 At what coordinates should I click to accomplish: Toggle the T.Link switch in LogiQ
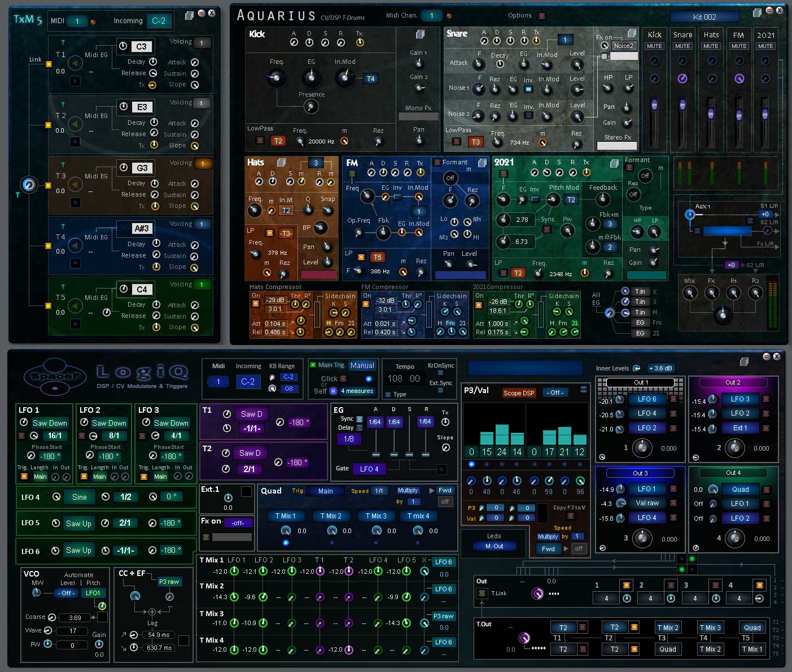(x=482, y=593)
